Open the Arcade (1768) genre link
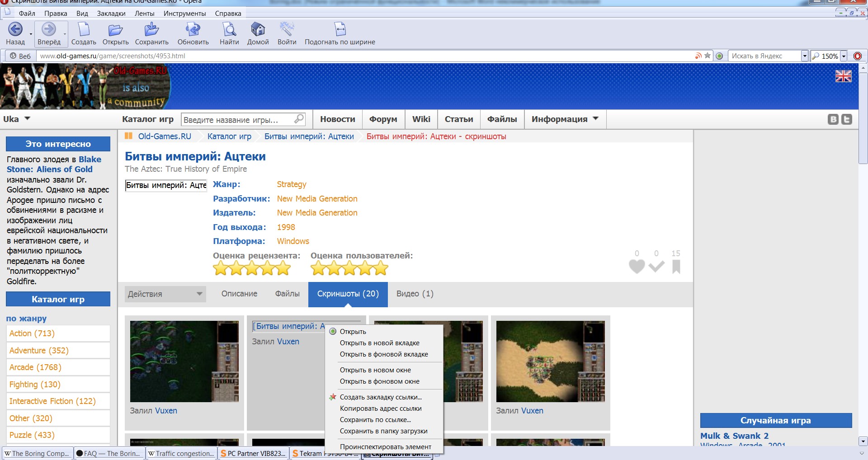Viewport: 868px width, 460px height. [35, 367]
